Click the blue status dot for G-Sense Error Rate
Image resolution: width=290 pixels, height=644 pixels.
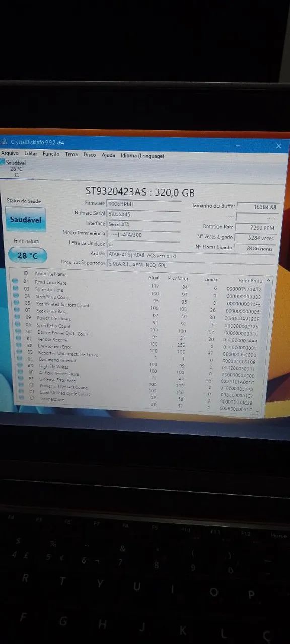(x=21, y=379)
